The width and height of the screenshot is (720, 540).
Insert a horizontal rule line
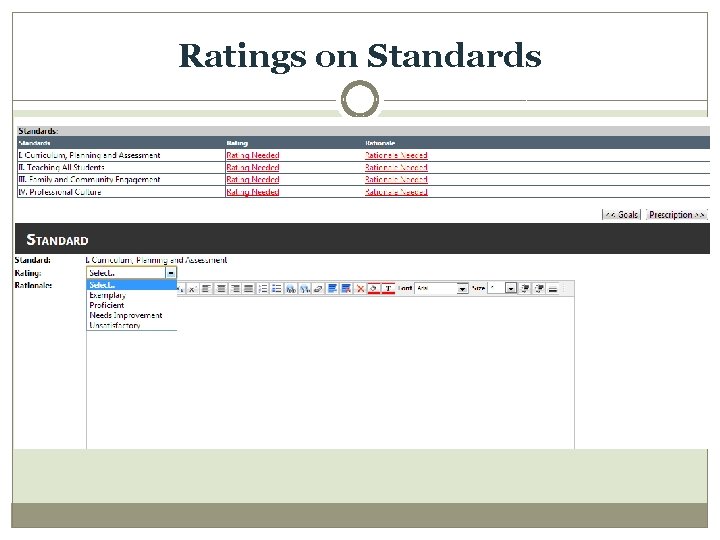point(553,289)
